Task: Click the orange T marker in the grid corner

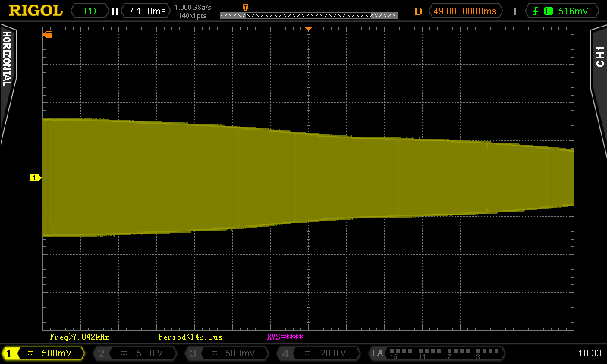Action: coord(48,35)
